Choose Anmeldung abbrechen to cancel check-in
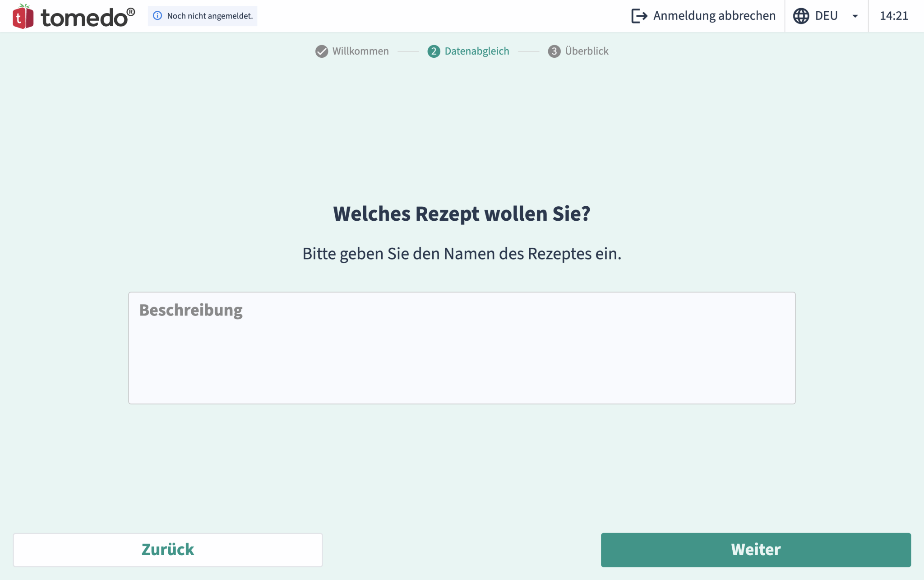 [715, 16]
